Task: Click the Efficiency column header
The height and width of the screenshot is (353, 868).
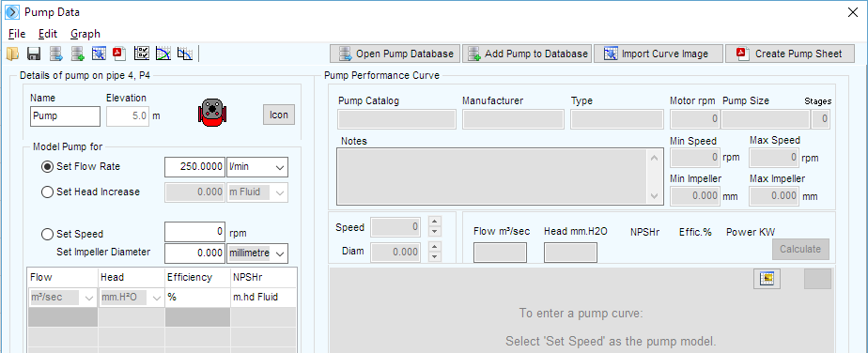Action: click(197, 278)
